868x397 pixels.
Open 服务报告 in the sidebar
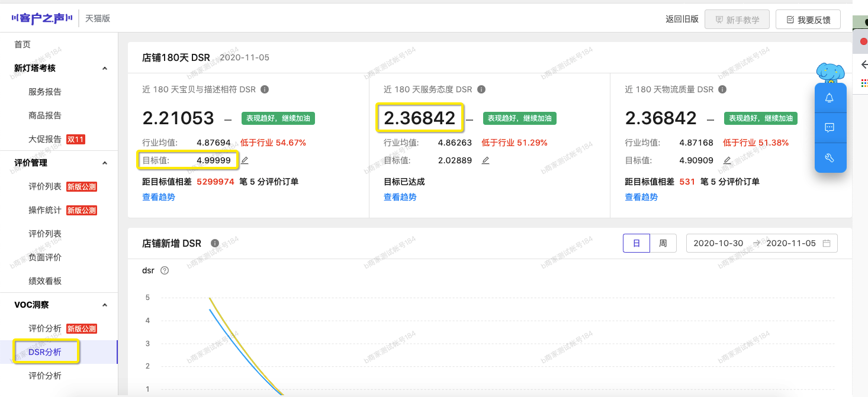[45, 92]
